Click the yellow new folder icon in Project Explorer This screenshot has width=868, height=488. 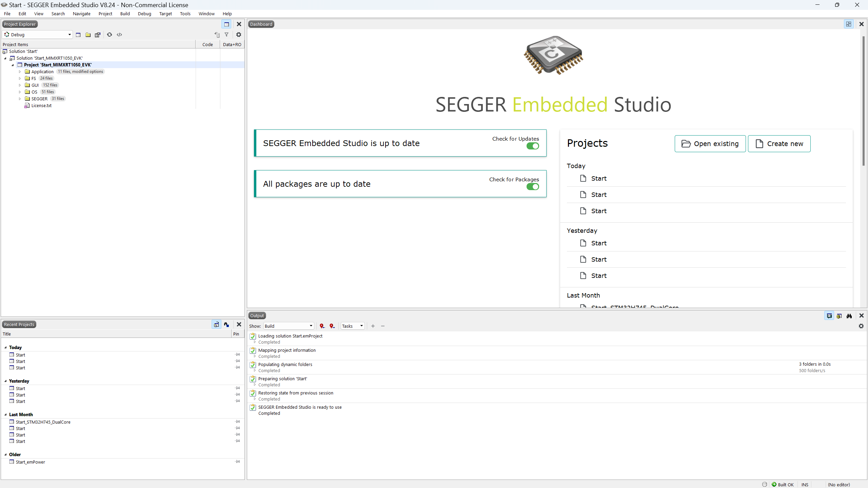[88, 35]
